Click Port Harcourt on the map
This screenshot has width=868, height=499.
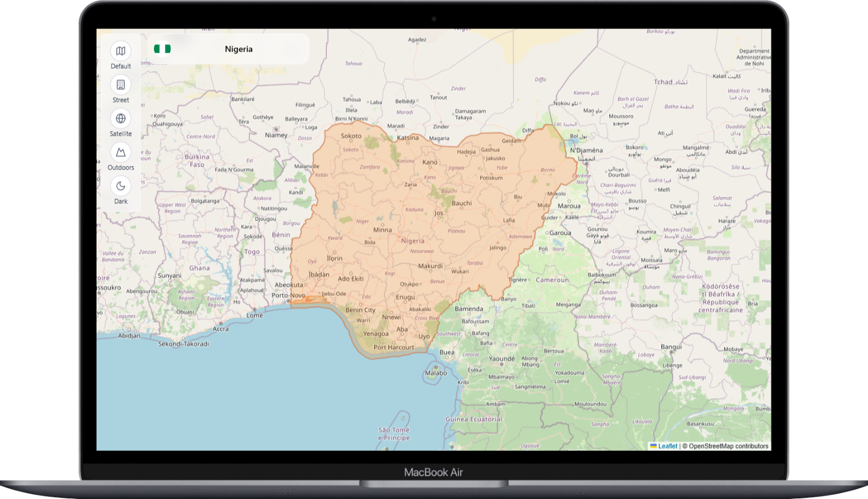pyautogui.click(x=395, y=347)
